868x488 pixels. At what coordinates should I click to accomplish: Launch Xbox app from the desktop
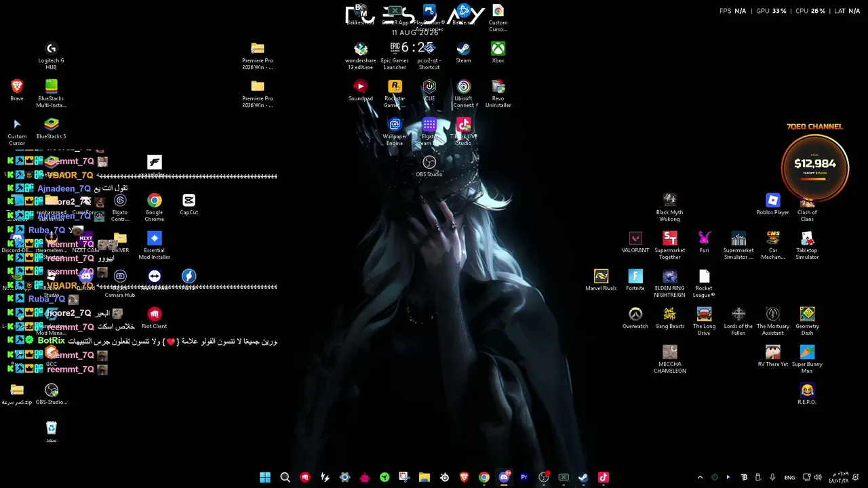click(x=498, y=52)
